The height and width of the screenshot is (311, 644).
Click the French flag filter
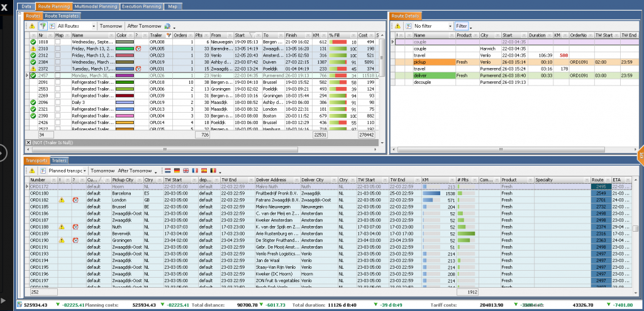click(195, 171)
